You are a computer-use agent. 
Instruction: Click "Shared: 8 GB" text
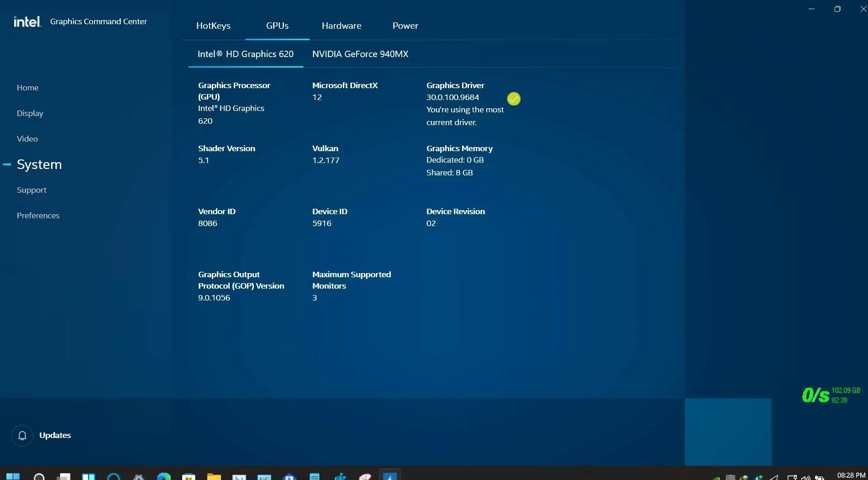449,173
